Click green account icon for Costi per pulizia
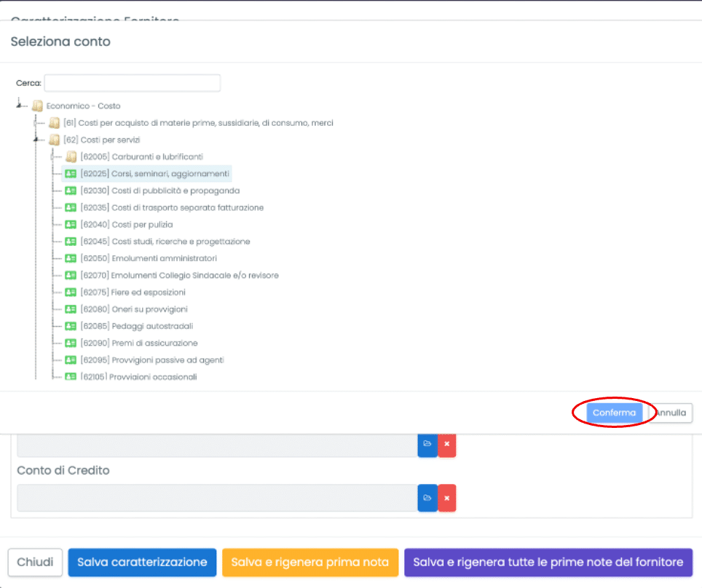This screenshot has height=588, width=702. click(71, 225)
